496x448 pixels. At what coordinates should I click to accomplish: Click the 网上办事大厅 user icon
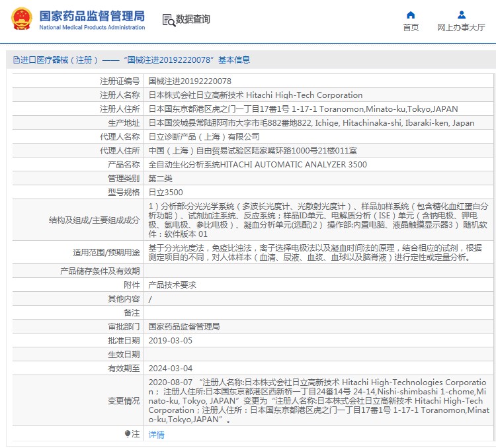[462, 15]
